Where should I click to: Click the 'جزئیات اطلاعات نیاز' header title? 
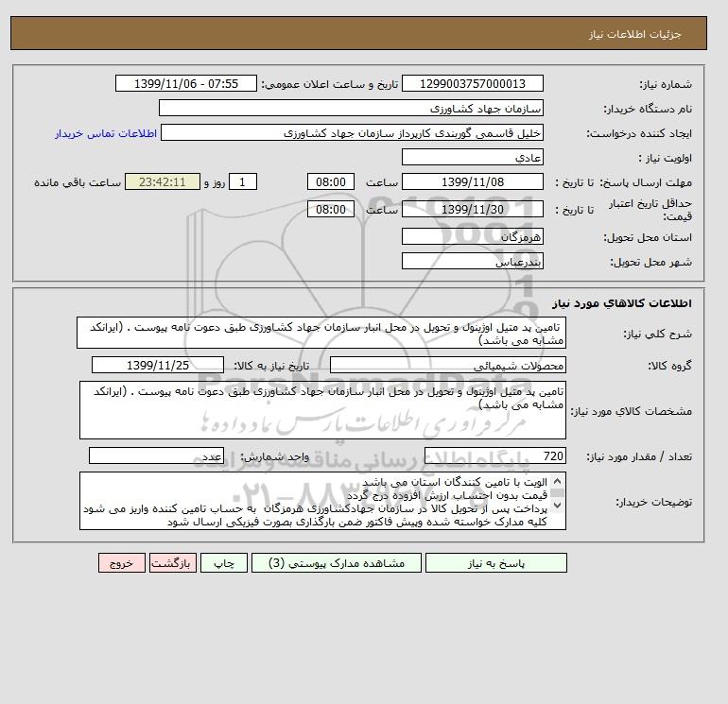point(635,34)
